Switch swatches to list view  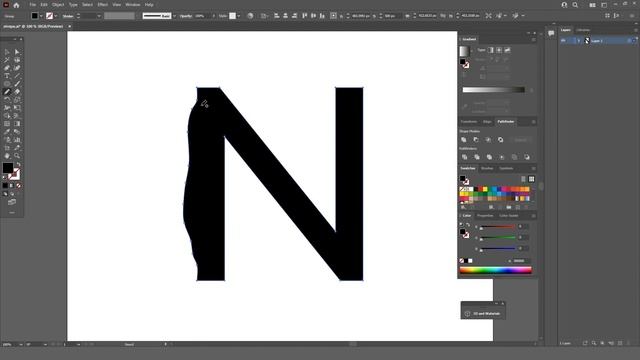click(523, 179)
